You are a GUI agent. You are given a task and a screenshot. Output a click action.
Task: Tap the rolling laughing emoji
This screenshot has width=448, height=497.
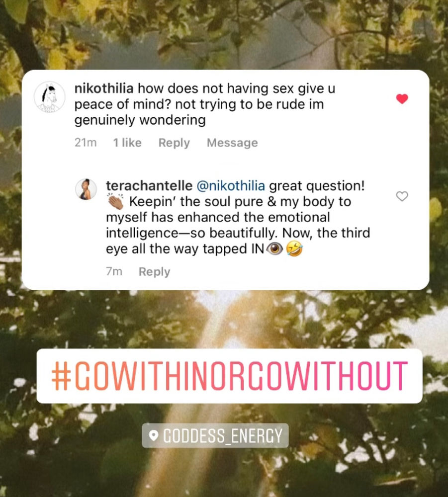(294, 249)
